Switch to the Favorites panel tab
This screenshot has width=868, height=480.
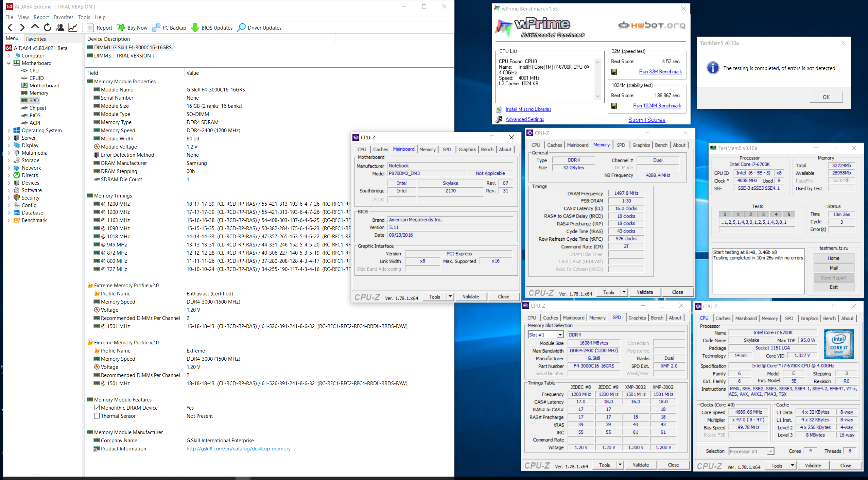coord(36,39)
